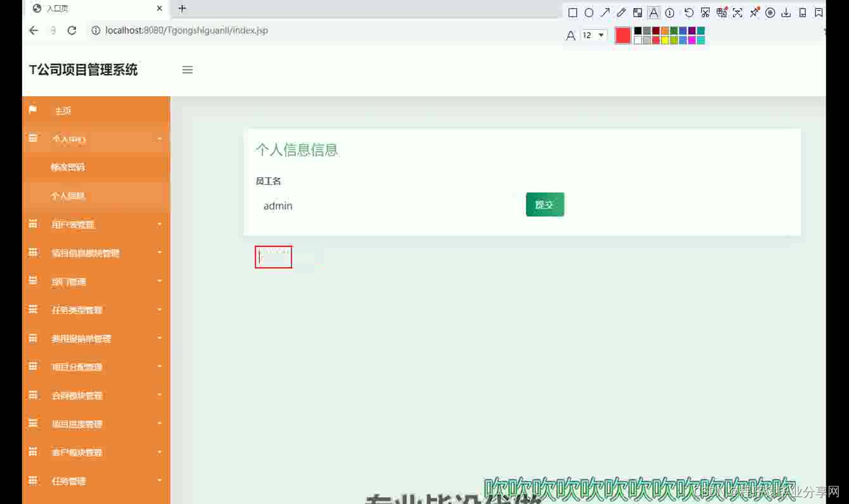Pick the yellow color swatch
Image resolution: width=849 pixels, height=504 pixels.
click(665, 40)
